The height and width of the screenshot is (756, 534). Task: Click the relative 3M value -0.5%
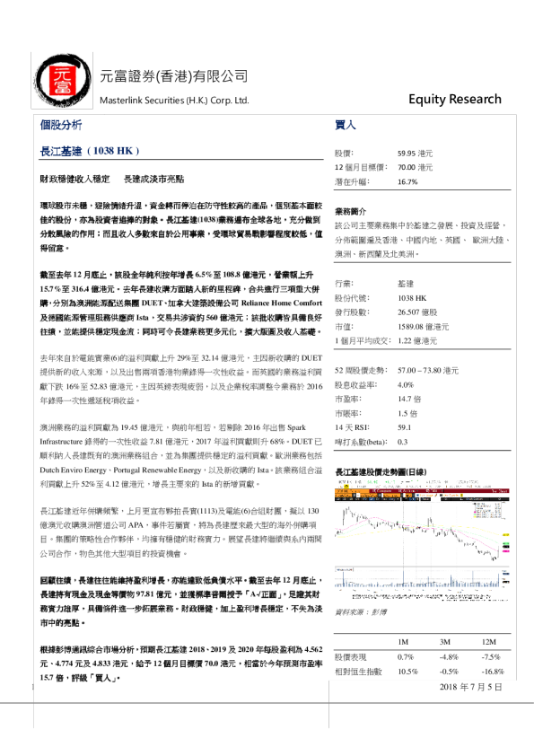coord(449,671)
